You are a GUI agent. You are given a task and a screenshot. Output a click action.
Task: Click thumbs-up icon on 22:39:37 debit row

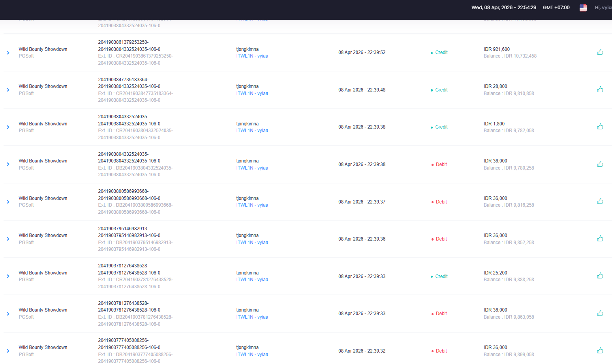600,201
